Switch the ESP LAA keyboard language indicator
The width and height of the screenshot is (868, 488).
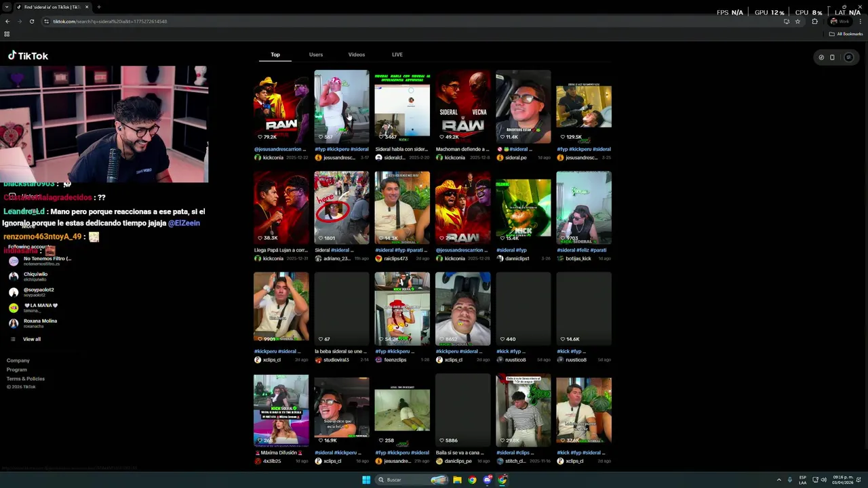tap(803, 480)
